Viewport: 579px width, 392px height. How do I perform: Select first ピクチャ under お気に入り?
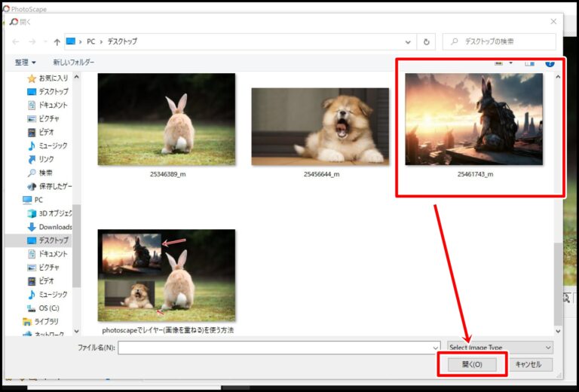click(x=44, y=119)
